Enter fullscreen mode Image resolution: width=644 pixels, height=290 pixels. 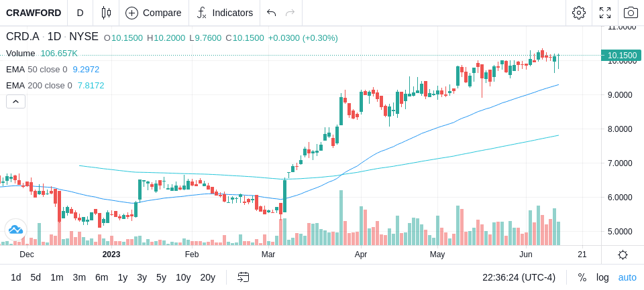click(605, 13)
